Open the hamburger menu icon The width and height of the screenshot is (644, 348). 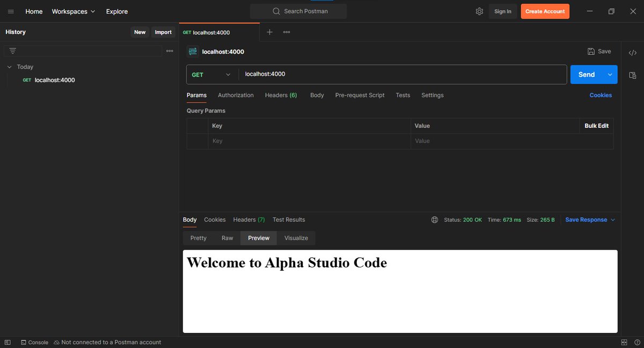tap(11, 11)
